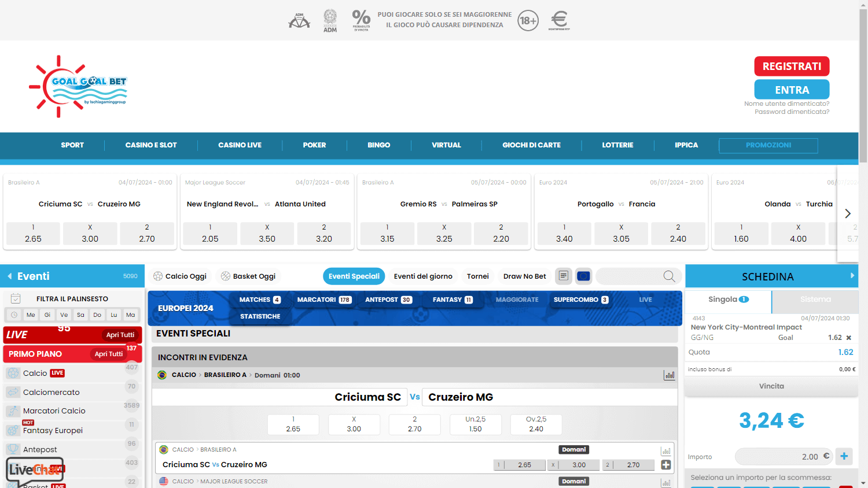This screenshot has height=488, width=868.
Task: Open statistics chart icon in the Brasileiro A header
Action: (670, 375)
